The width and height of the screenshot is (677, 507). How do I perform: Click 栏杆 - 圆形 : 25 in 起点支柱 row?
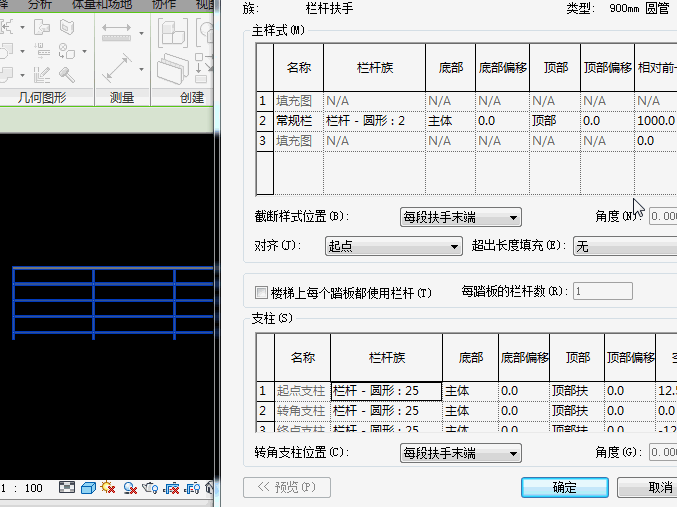coord(386,391)
